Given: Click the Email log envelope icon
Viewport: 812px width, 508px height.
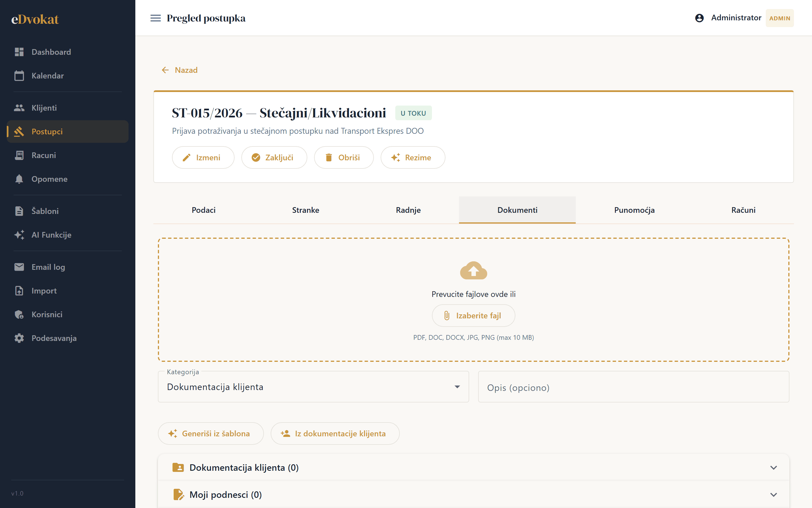Looking at the screenshot, I should (19, 267).
